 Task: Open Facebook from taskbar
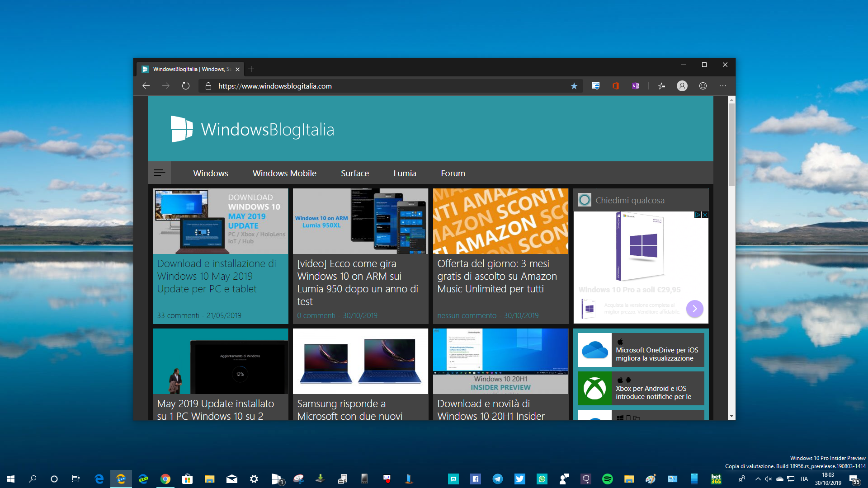[476, 479]
